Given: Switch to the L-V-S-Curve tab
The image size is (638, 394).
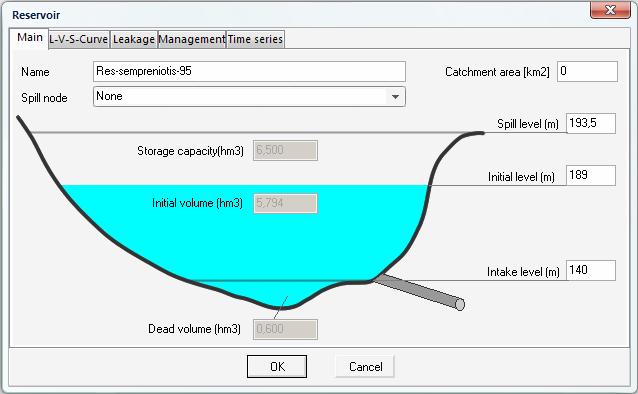Looking at the screenshot, I should pos(79,39).
